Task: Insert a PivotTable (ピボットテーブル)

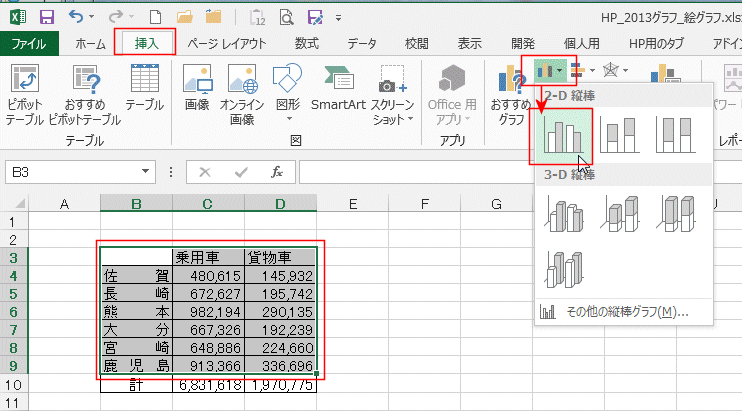Action: tap(24, 96)
